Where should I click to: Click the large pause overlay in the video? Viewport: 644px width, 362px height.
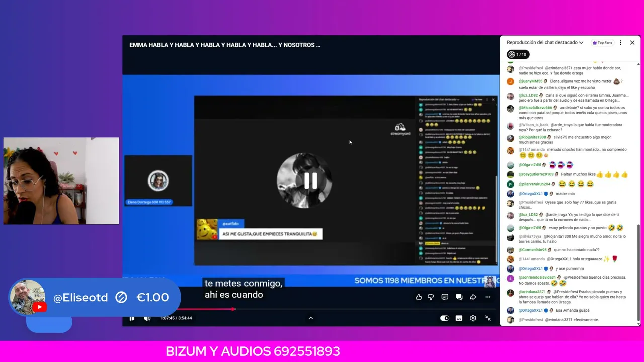pos(310,180)
